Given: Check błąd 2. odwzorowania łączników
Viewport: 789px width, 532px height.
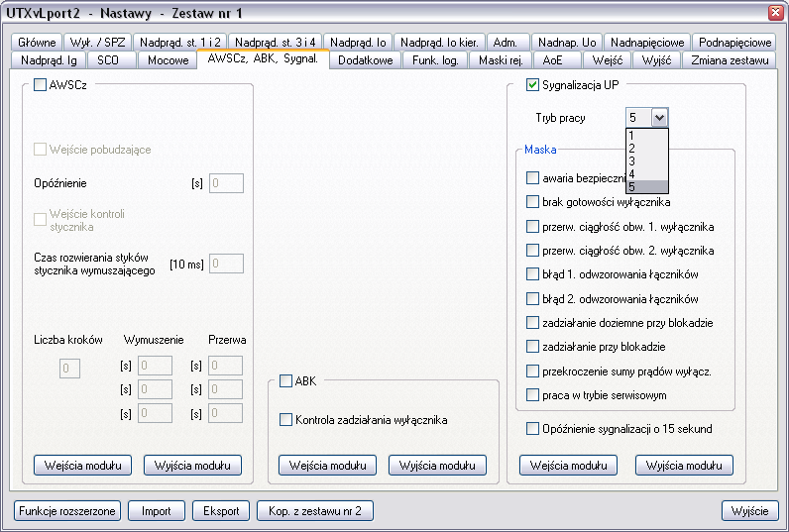Looking at the screenshot, I should pos(532,298).
